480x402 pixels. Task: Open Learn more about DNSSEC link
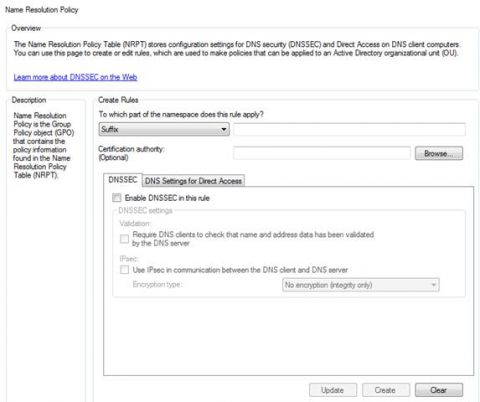pos(75,77)
